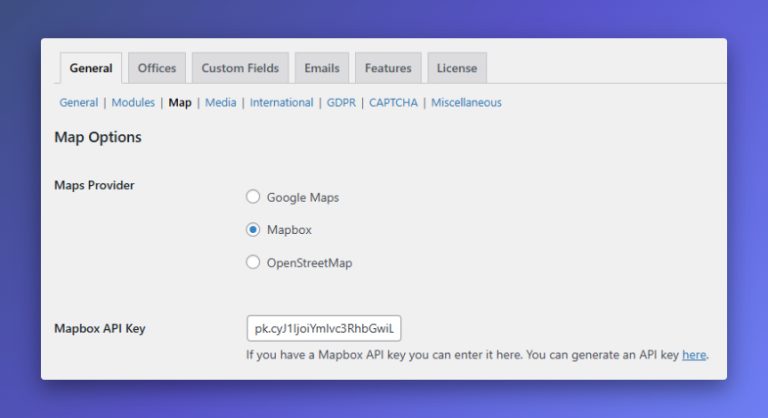This screenshot has height=418, width=768.
Task: Open the Media sub-section link
Action: pyautogui.click(x=220, y=102)
